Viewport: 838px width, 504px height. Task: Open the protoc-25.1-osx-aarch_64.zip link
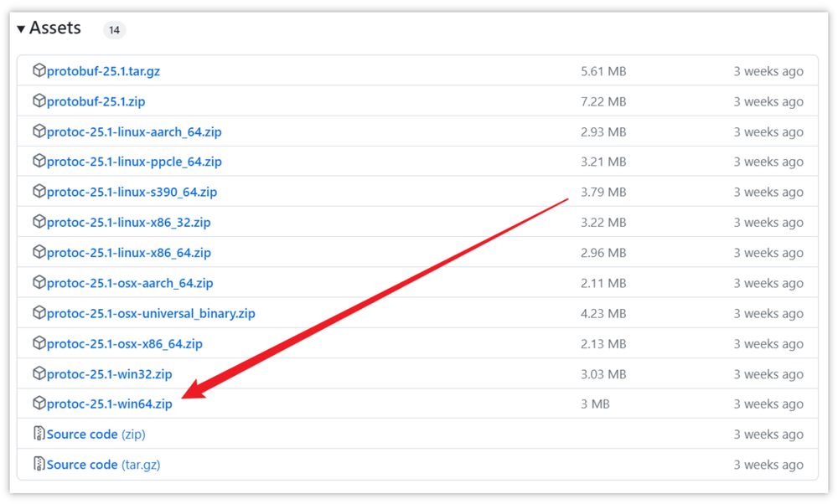click(x=130, y=283)
